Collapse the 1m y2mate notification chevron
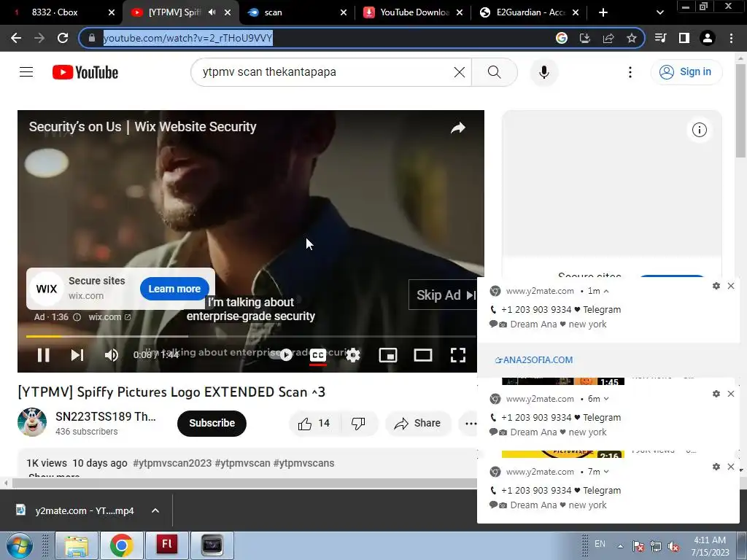The width and height of the screenshot is (747, 560). [x=606, y=291]
